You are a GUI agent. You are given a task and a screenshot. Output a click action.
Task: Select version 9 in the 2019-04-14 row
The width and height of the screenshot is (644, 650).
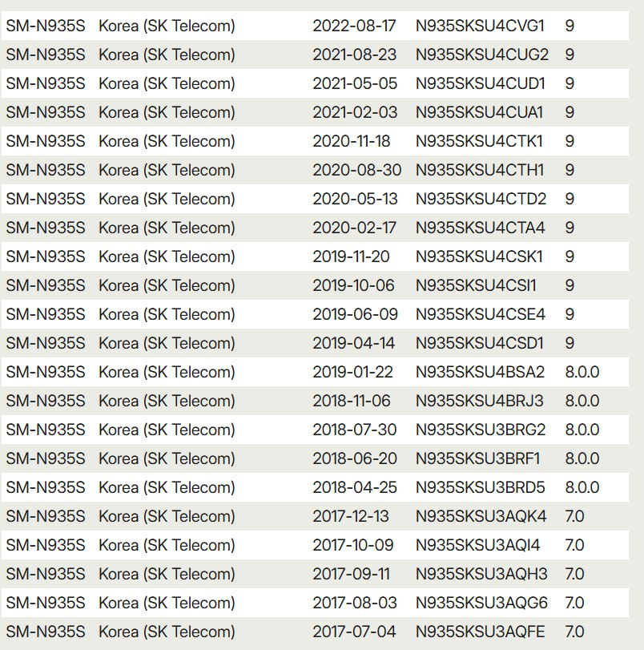pyautogui.click(x=570, y=343)
